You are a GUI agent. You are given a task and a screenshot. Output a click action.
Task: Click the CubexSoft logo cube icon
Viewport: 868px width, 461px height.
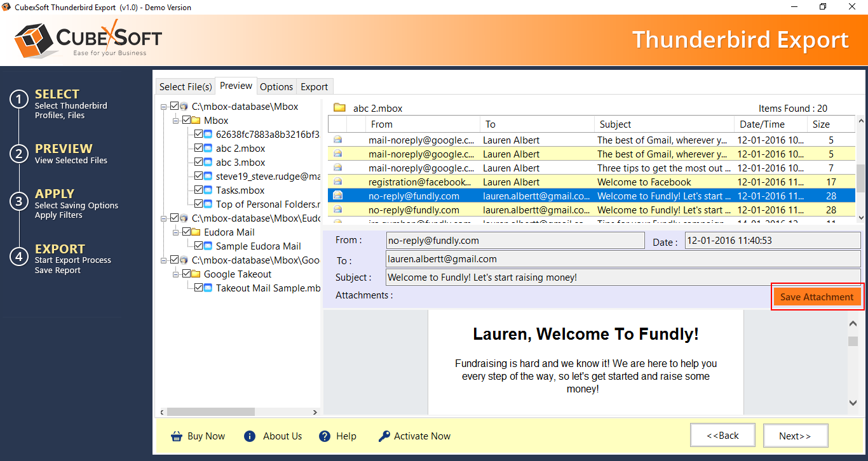(34, 39)
